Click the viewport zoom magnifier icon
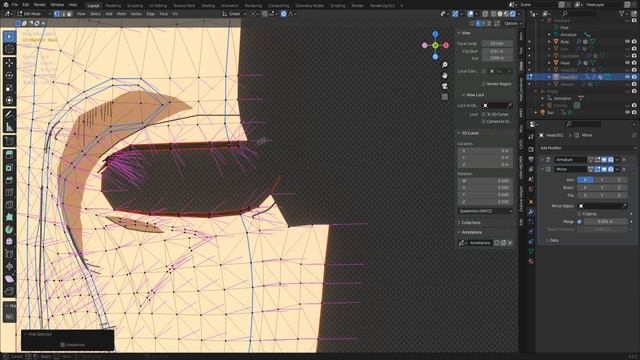Image resolution: width=640 pixels, height=360 pixels. pos(444,64)
